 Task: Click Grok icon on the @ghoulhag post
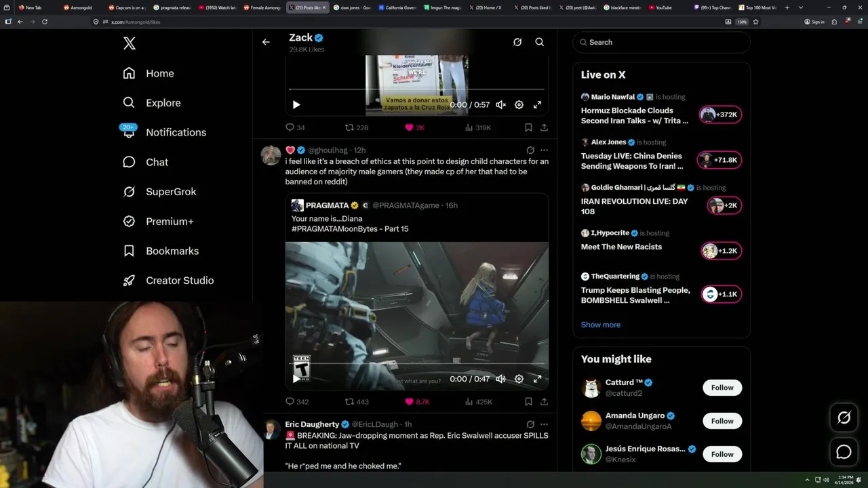click(530, 150)
